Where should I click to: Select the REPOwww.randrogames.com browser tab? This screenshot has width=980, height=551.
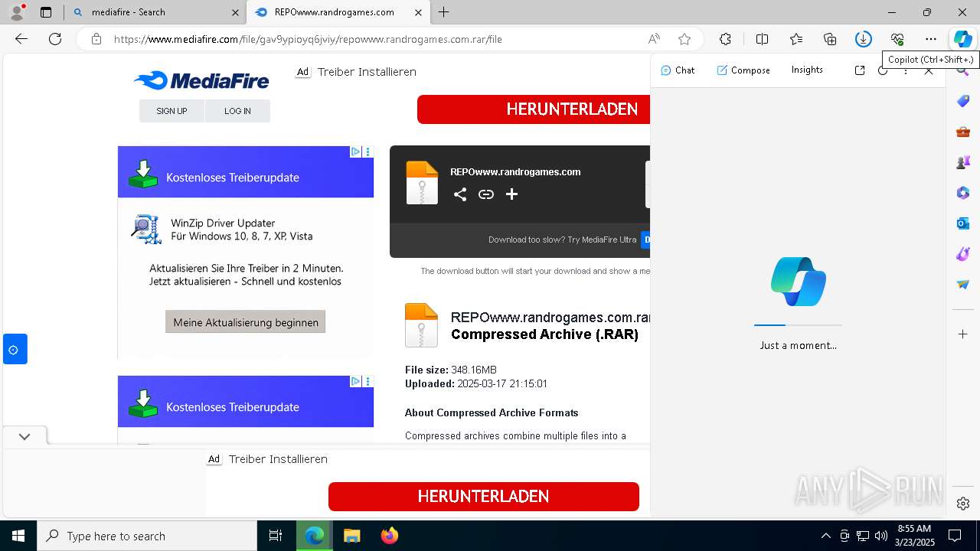(337, 12)
